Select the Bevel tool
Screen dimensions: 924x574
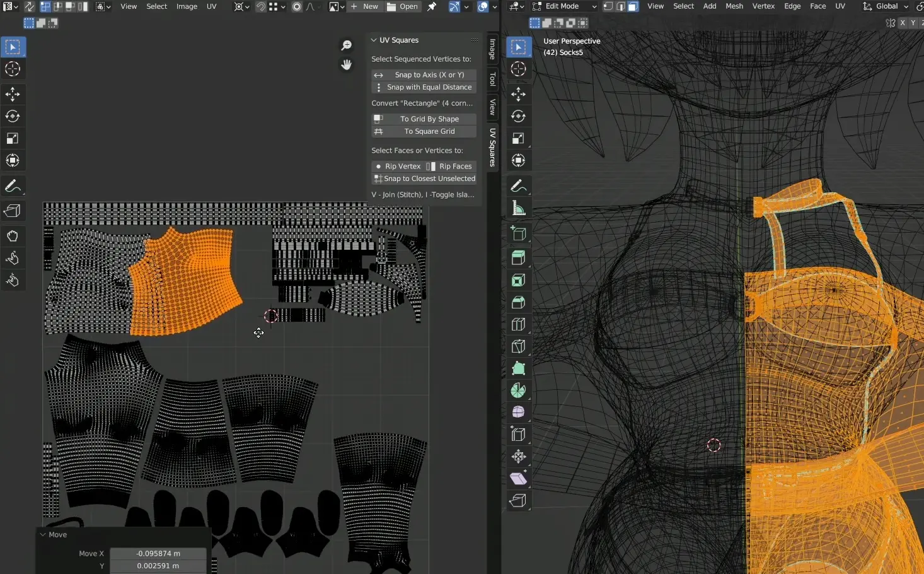[x=518, y=302]
